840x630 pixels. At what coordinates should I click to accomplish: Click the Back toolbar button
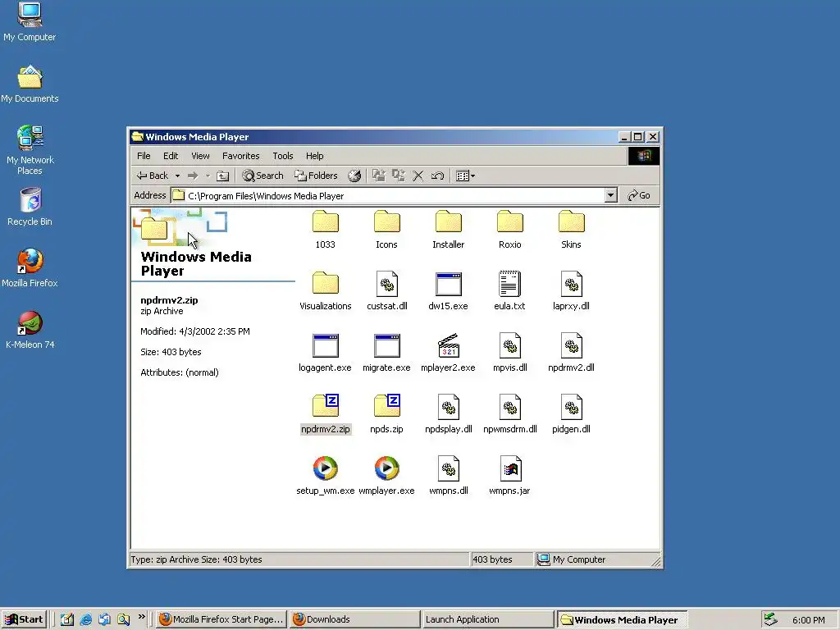point(152,176)
